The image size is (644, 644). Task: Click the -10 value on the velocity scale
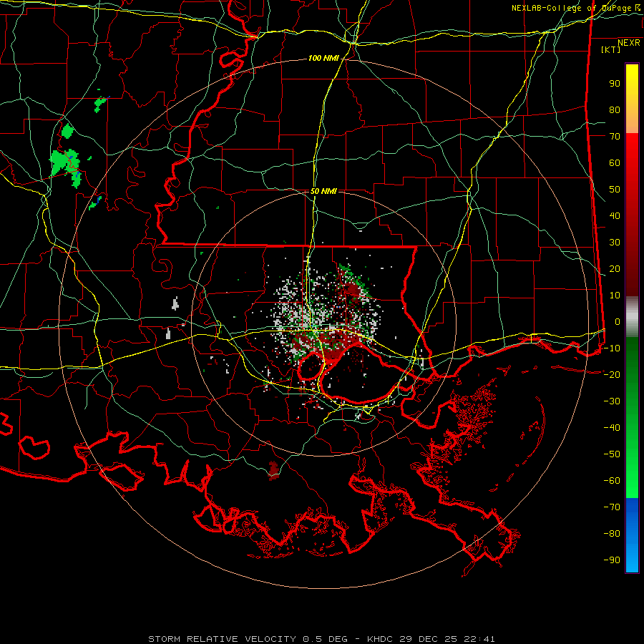[x=612, y=348]
